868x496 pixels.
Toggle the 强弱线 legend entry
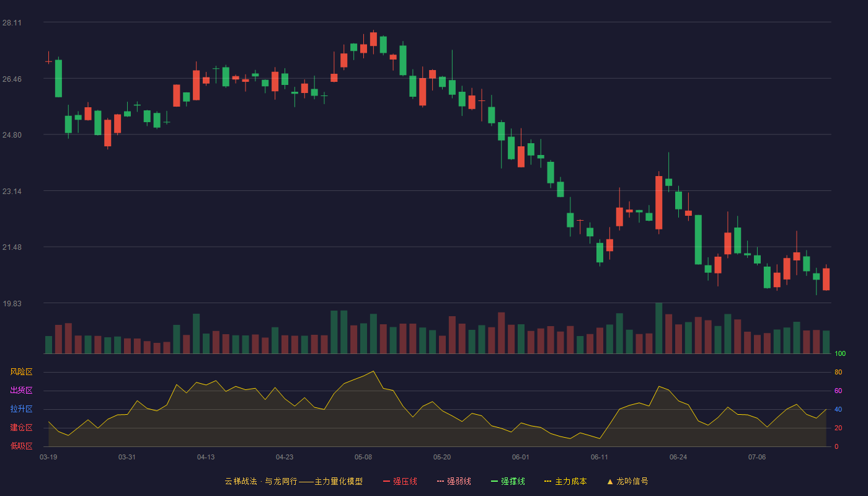pos(454,481)
